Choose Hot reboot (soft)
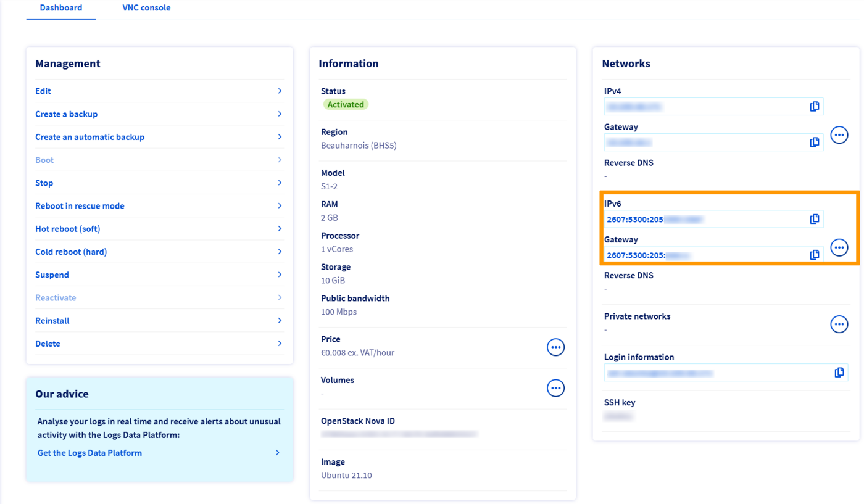864x504 pixels. 67,229
